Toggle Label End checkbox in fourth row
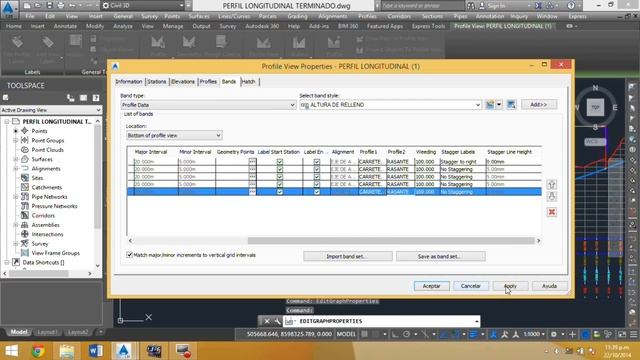 (316, 184)
